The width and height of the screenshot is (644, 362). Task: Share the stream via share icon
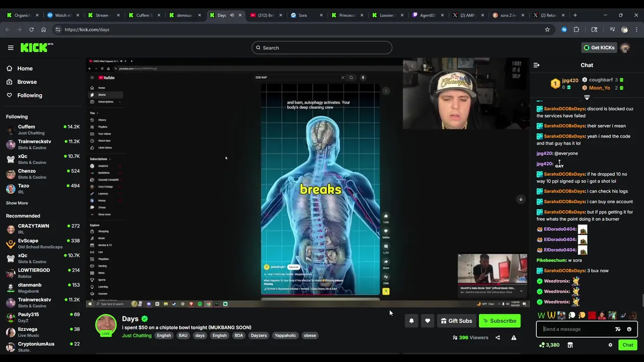click(498, 337)
